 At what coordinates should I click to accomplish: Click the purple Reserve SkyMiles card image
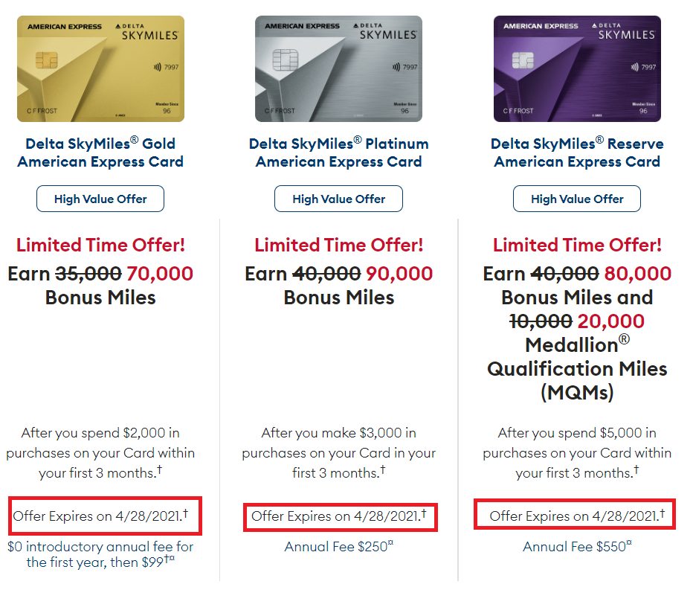pos(577,68)
